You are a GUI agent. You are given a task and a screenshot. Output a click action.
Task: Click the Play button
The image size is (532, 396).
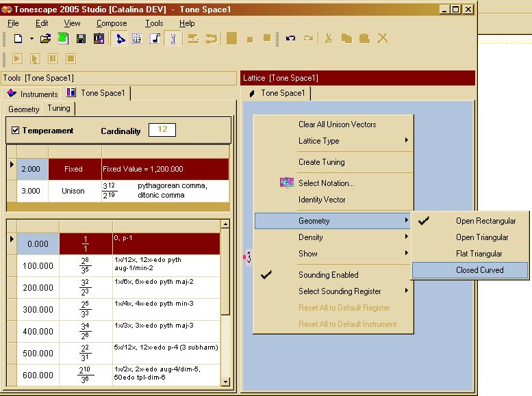[17, 59]
